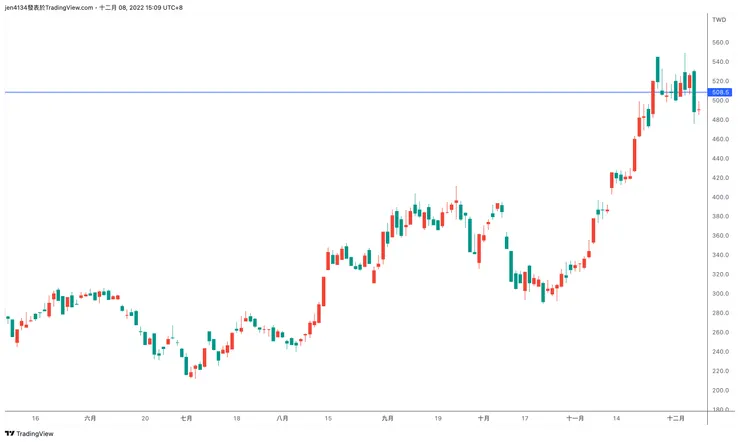
Task: Click the 九月 month label
Action: pos(387,418)
